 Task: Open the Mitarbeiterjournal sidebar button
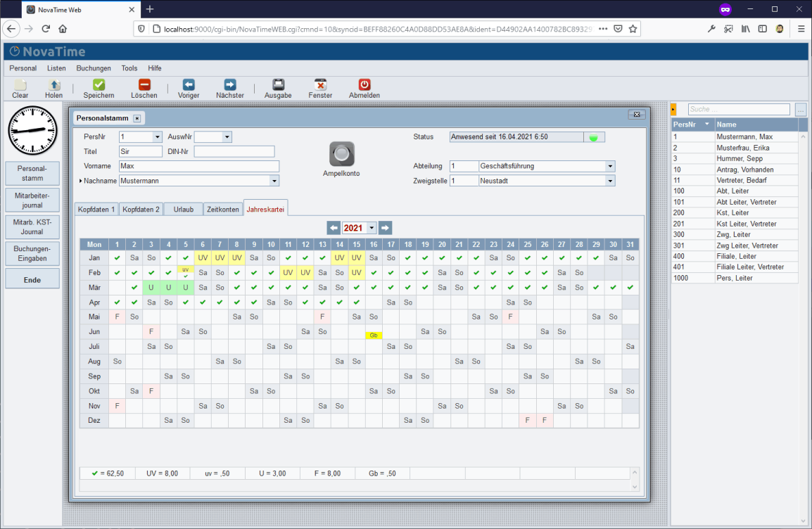[32, 200]
